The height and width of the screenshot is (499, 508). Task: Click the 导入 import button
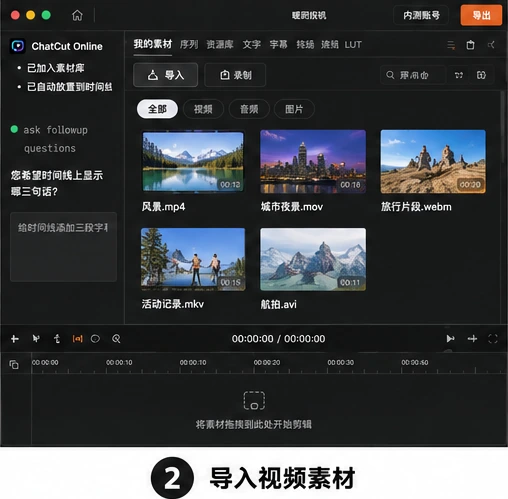coord(166,75)
